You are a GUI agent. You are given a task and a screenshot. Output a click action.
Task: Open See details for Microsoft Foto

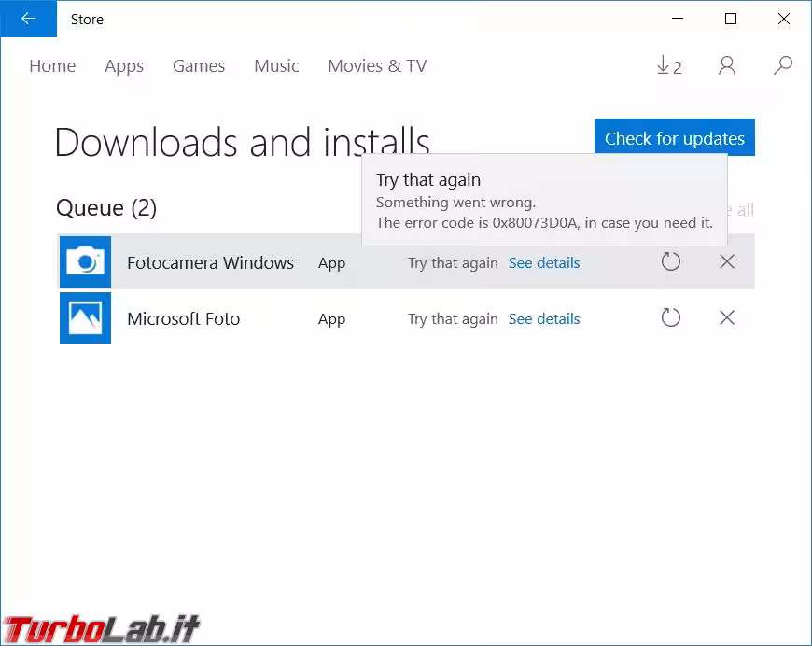tap(544, 319)
